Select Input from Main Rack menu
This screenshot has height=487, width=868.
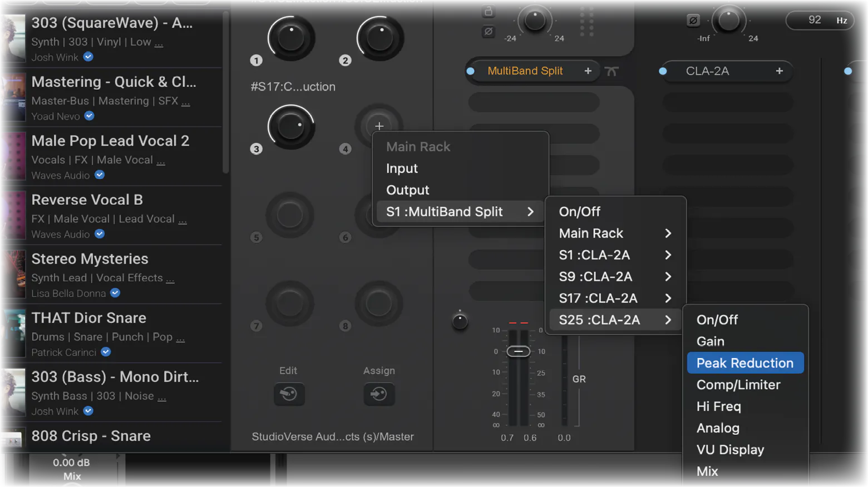tap(402, 168)
